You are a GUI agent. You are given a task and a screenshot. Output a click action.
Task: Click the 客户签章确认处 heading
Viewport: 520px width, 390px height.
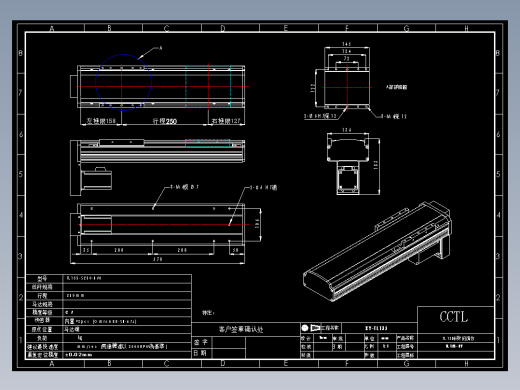[x=241, y=329]
